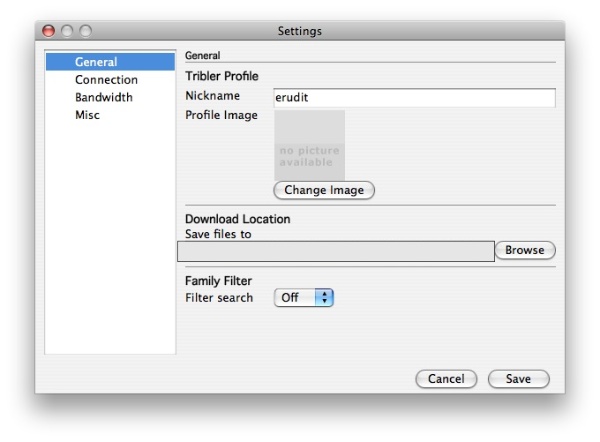The image size is (600, 442).
Task: Select the General settings category
Action: [110, 62]
